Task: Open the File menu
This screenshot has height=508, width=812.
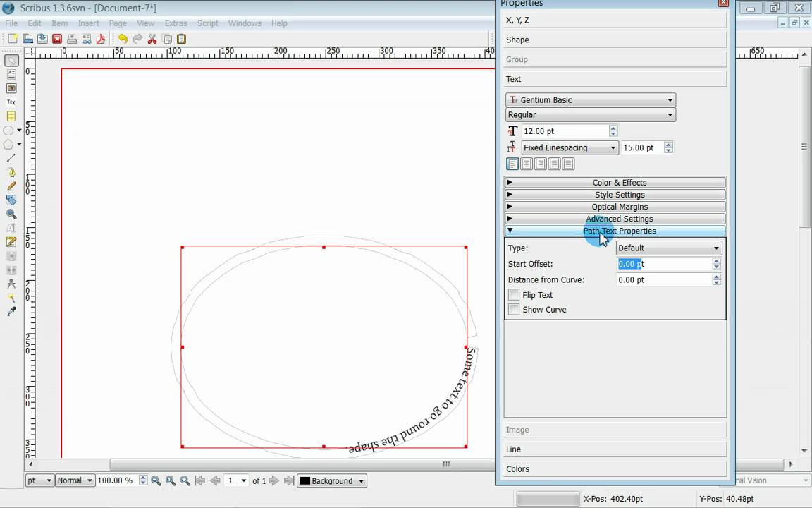Action: pyautogui.click(x=11, y=23)
